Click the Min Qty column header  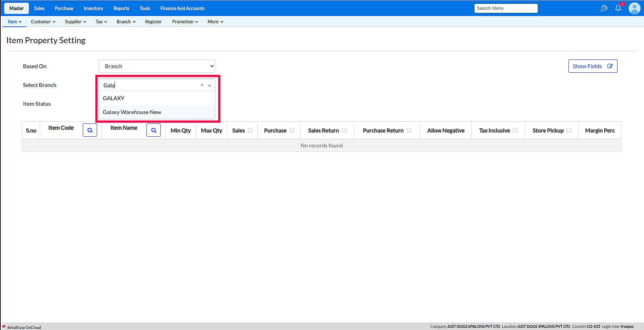tap(181, 130)
